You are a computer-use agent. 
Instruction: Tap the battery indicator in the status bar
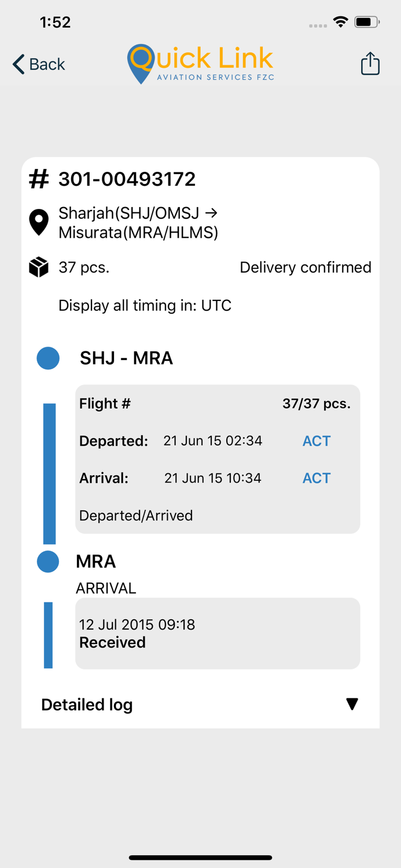367,21
